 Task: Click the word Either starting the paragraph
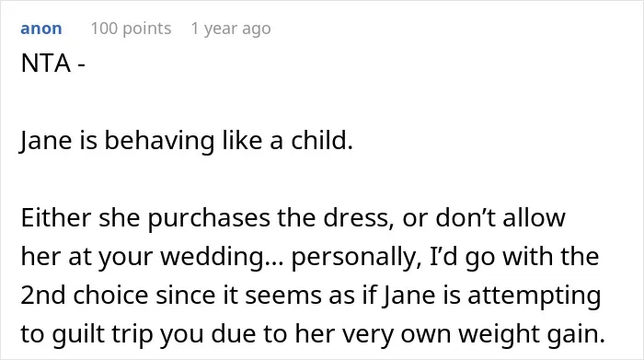tap(56, 217)
